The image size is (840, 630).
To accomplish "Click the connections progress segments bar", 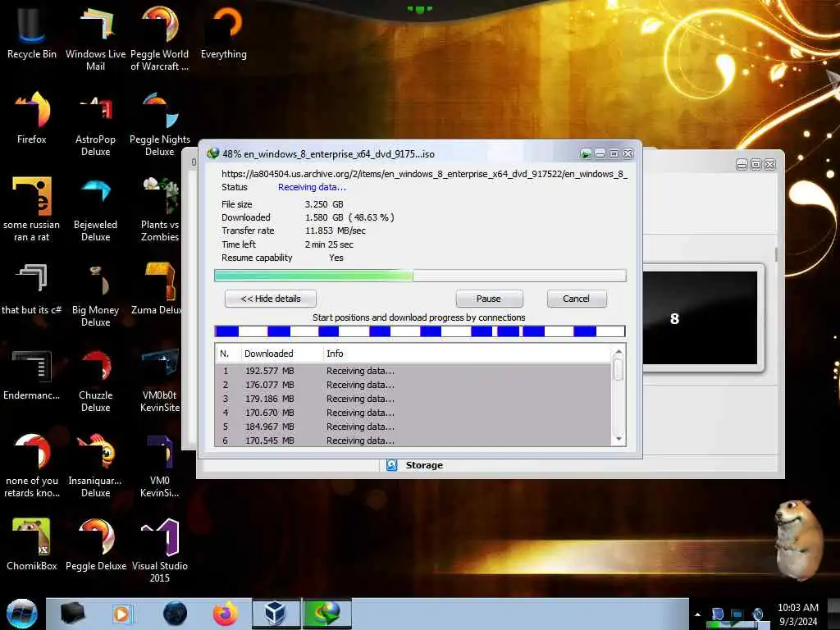I will (x=420, y=331).
